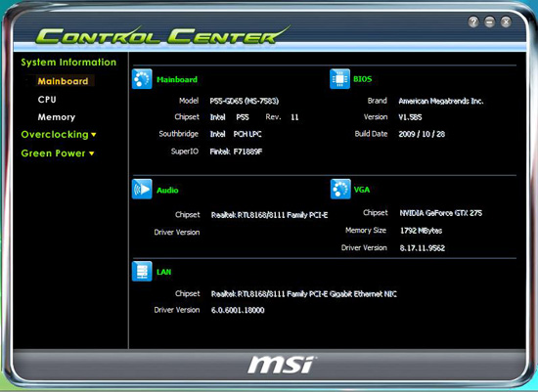538x392 pixels.
Task: Click the LAN server icon
Action: coord(142,272)
